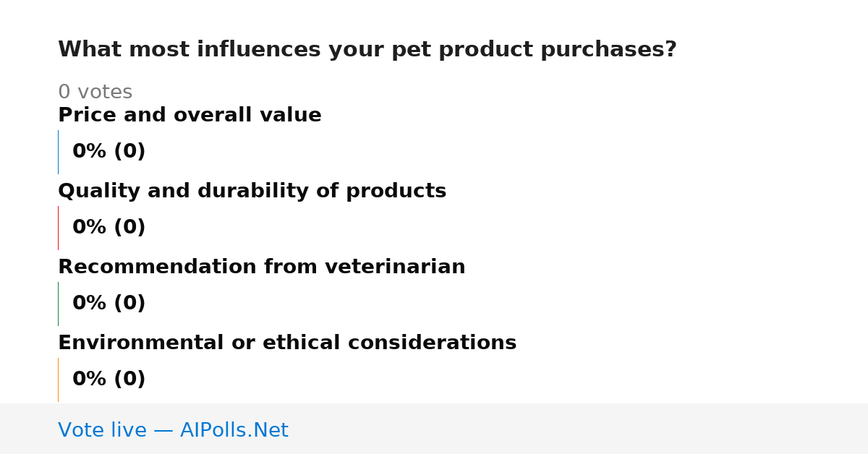Click the red bar under Quality option

click(58, 228)
